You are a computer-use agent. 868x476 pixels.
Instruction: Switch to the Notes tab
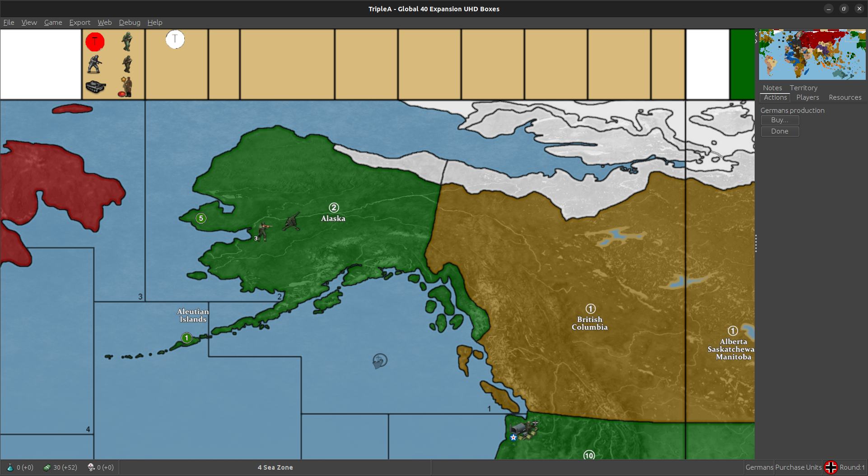[x=772, y=88]
